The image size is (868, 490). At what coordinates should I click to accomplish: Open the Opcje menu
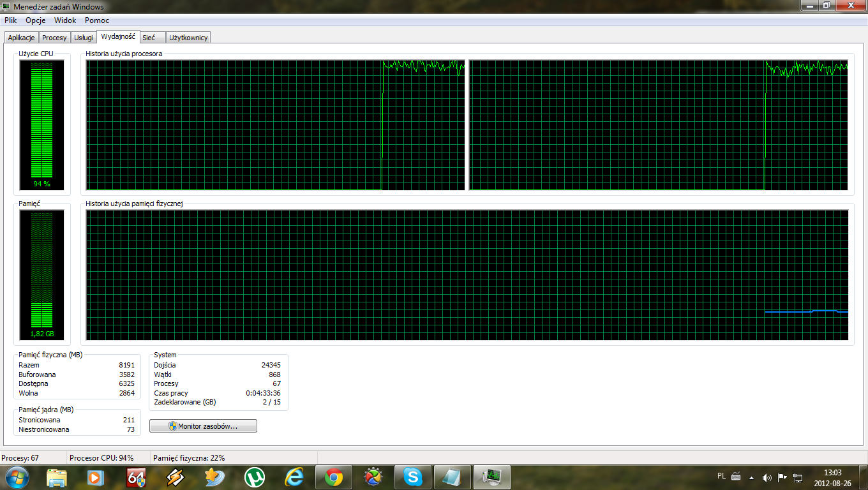[x=36, y=20]
